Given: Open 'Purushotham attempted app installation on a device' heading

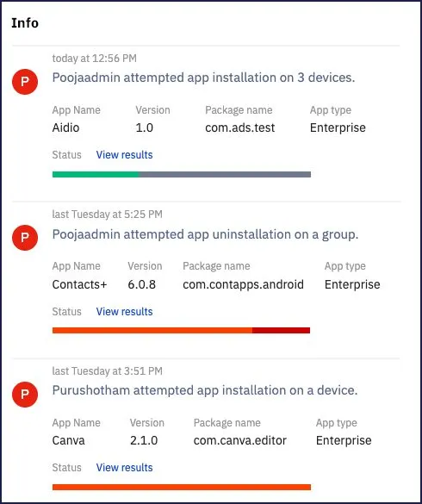Looking at the screenshot, I should [205, 390].
